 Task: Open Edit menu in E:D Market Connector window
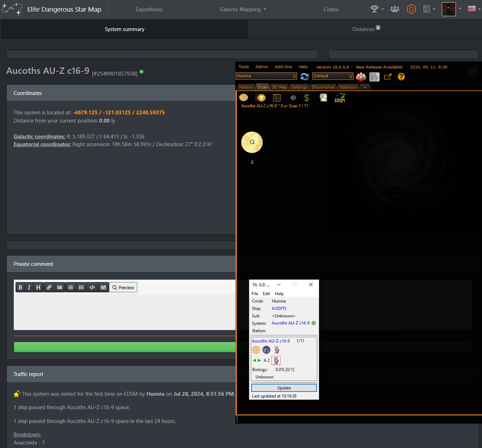coord(266,294)
